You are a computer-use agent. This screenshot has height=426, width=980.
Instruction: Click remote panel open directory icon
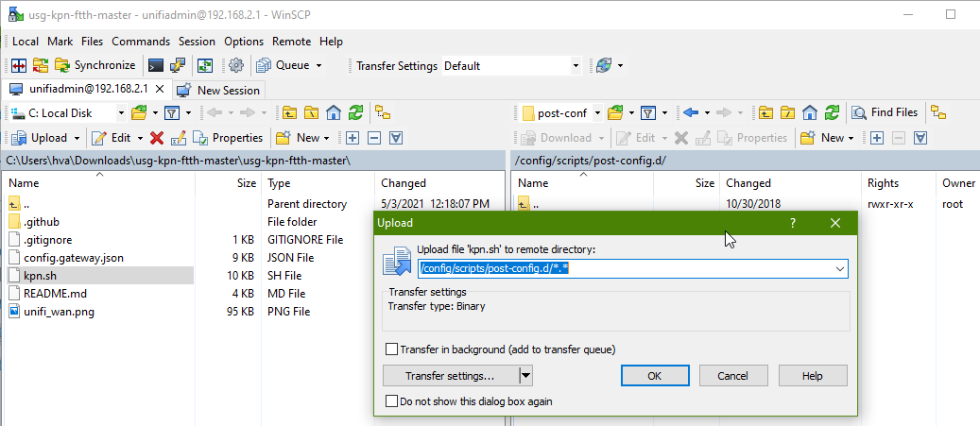pos(615,112)
